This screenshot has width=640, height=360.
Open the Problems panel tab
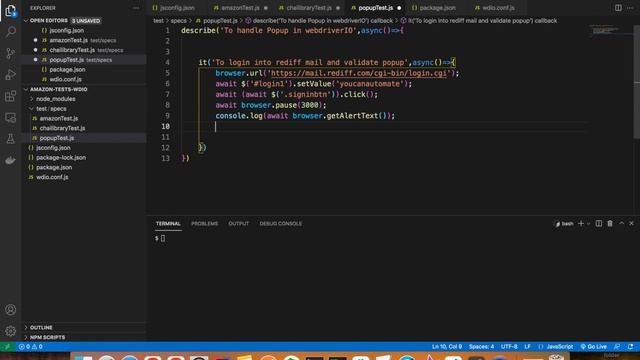[x=204, y=224]
